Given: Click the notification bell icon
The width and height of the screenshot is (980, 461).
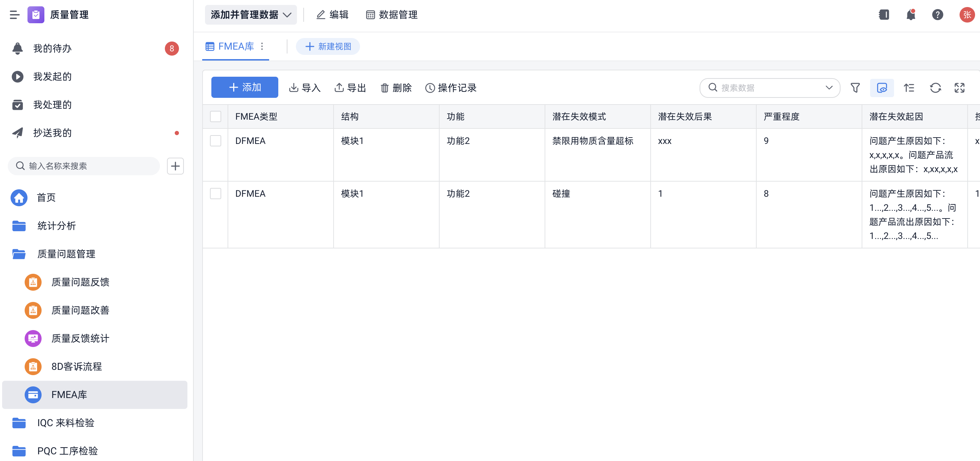Looking at the screenshot, I should pos(910,15).
